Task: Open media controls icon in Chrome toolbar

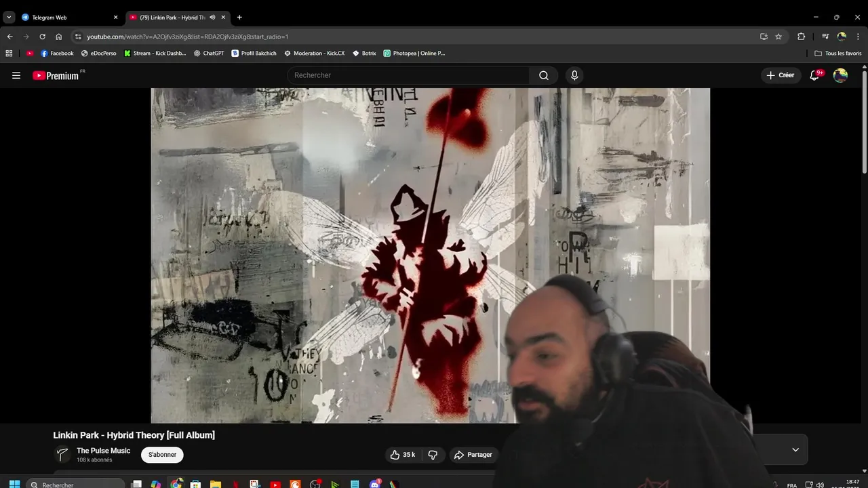Action: [825, 37]
